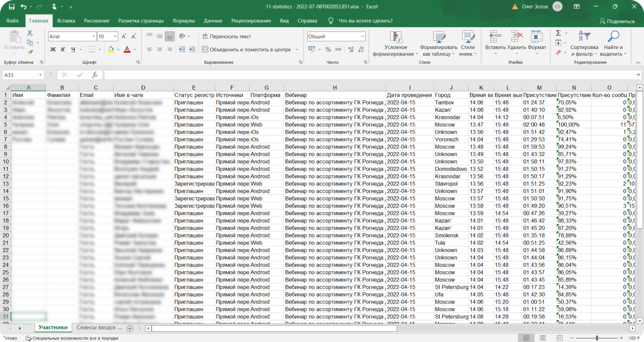Viewport: 644px width, 342px height.
Task: Open the Name Box dropdown arrow
Action: (x=40, y=75)
